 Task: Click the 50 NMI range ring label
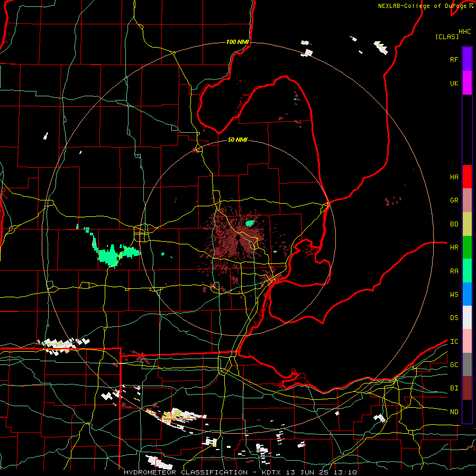point(237,140)
